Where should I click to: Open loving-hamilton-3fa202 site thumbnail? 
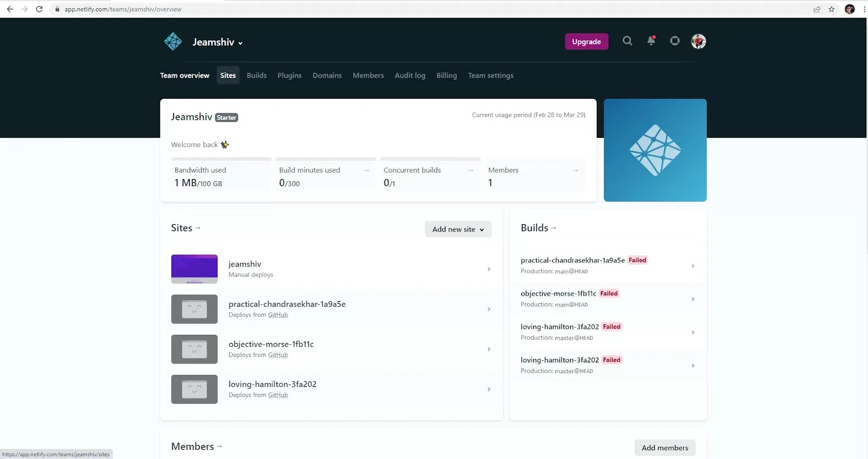[x=194, y=390]
